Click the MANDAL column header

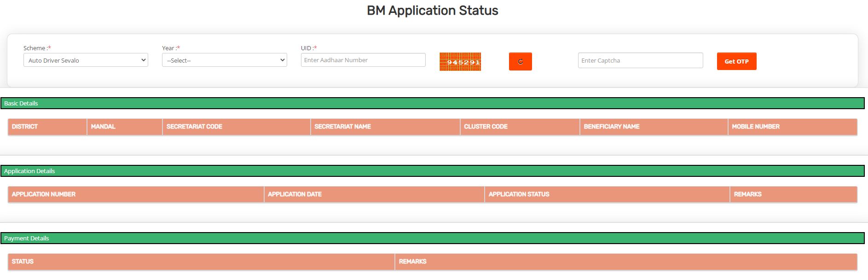103,127
